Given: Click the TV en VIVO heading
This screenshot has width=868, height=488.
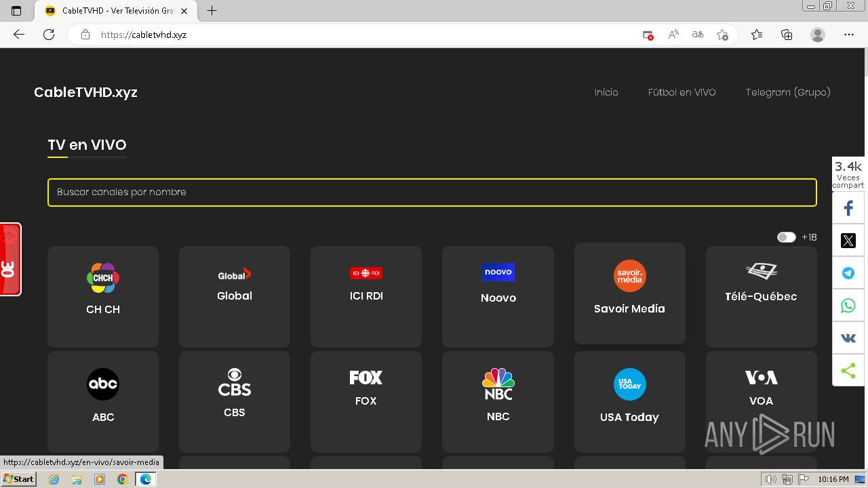Looking at the screenshot, I should click(87, 145).
